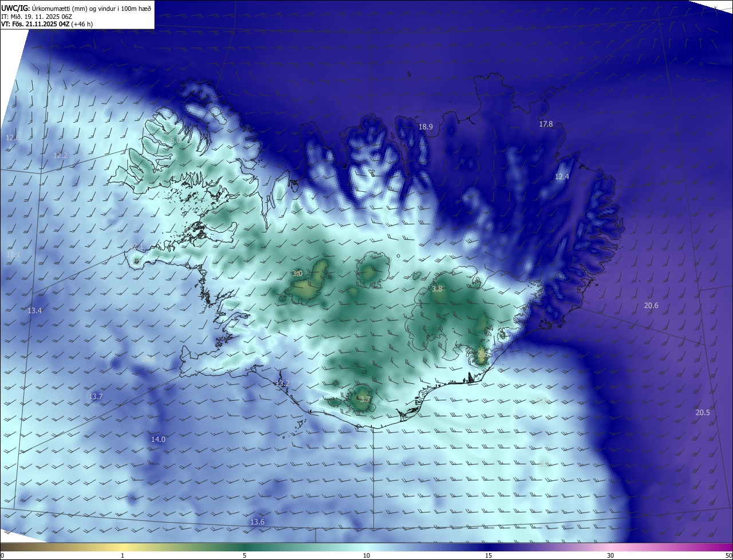
Task: Select the 14.0 value southwest of Iceland
Action: [158, 440]
